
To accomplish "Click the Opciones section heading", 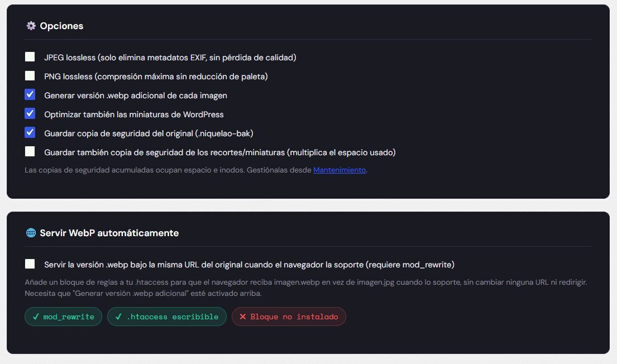I will pos(61,26).
